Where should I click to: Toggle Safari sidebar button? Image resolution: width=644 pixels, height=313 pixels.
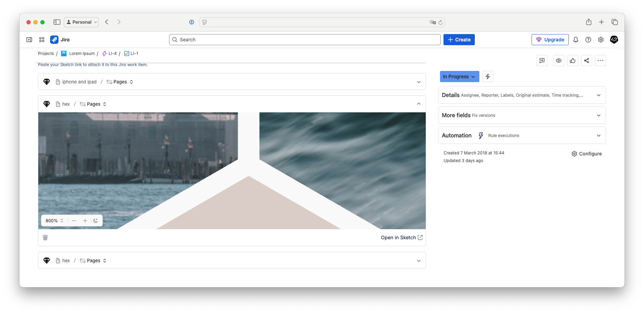tap(57, 22)
